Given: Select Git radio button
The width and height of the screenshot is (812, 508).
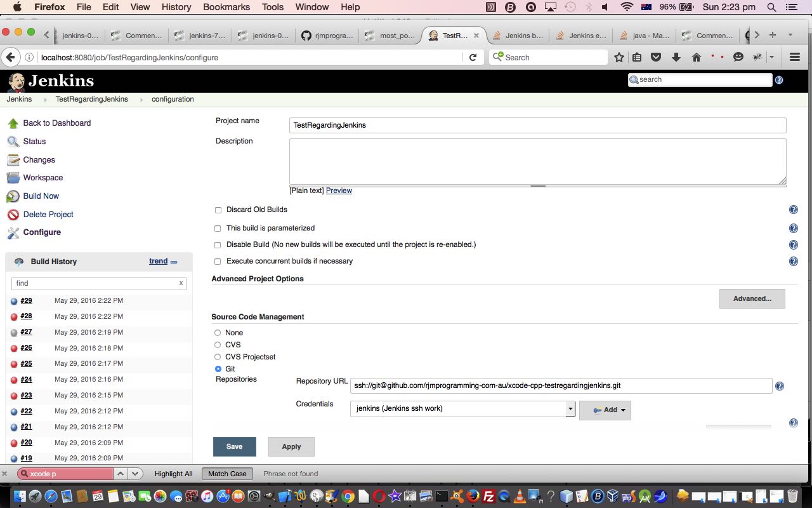Looking at the screenshot, I should point(218,369).
